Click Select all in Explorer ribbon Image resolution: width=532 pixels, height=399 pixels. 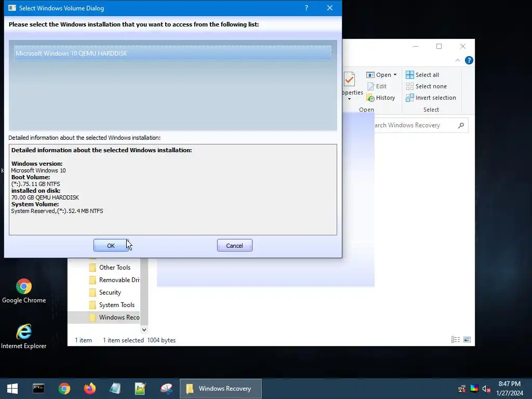[x=422, y=75]
